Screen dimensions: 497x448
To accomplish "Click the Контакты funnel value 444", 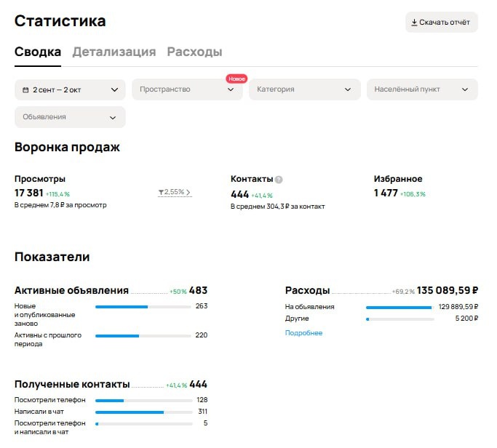I will (x=240, y=194).
